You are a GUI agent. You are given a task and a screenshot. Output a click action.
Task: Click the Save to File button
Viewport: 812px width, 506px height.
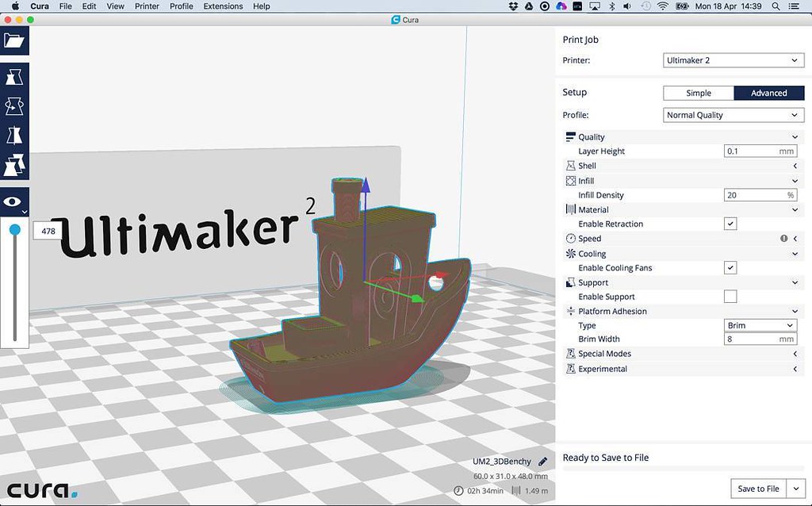(x=759, y=489)
